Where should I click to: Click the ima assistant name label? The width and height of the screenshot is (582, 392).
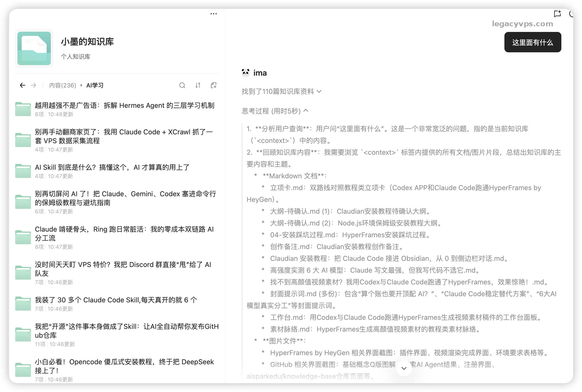260,73
